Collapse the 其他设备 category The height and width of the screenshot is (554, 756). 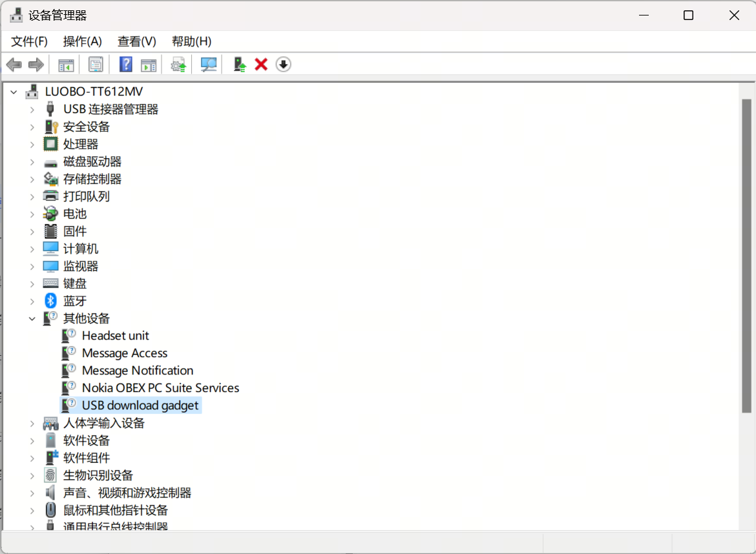click(32, 318)
